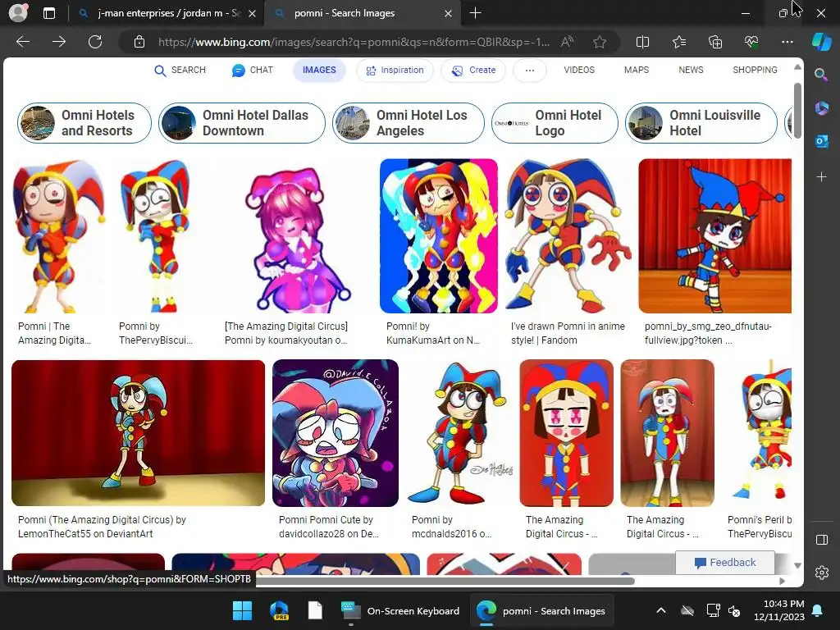Viewport: 840px width, 630px height.
Task: Open split screen icon in toolbar
Action: [642, 42]
